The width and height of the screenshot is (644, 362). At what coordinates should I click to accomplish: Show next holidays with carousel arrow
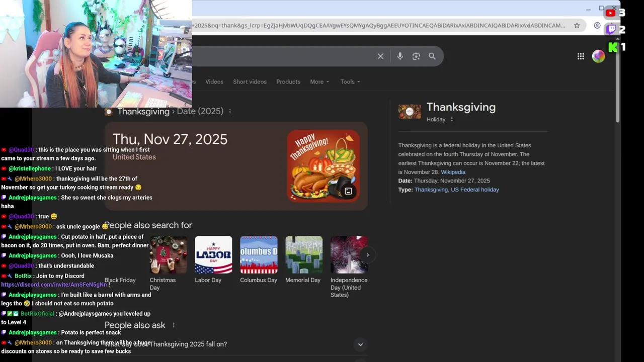pos(368,255)
